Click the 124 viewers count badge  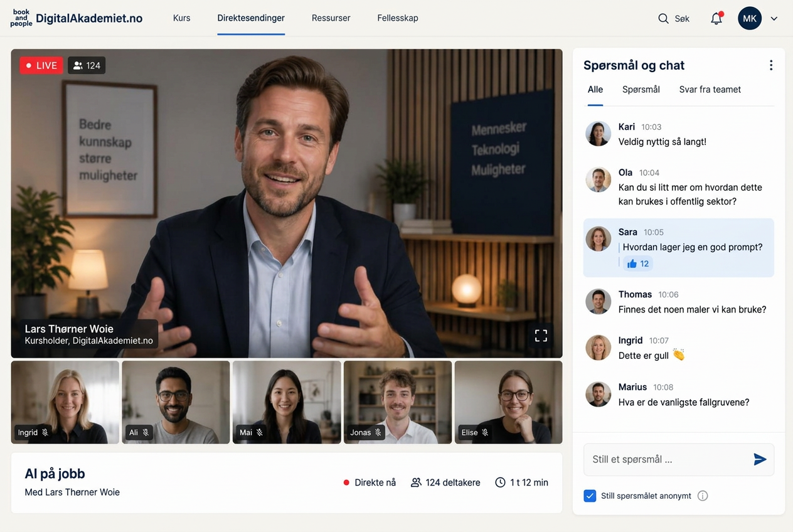pyautogui.click(x=87, y=65)
